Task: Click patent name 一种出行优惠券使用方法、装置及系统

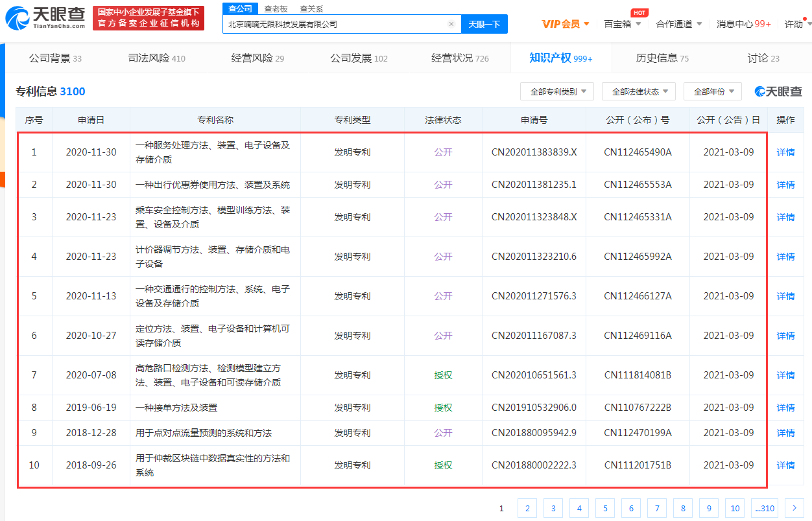Action: 213,185
